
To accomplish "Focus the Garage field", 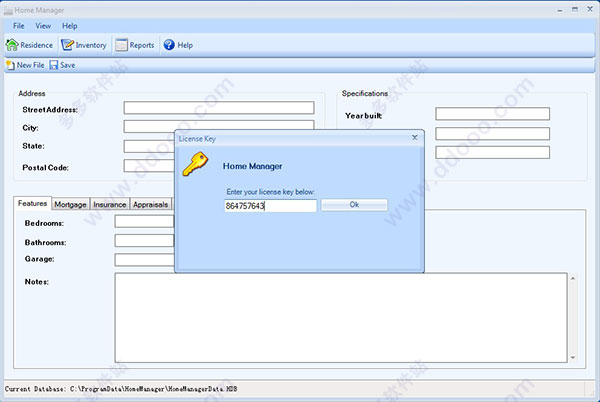I will tap(144, 260).
